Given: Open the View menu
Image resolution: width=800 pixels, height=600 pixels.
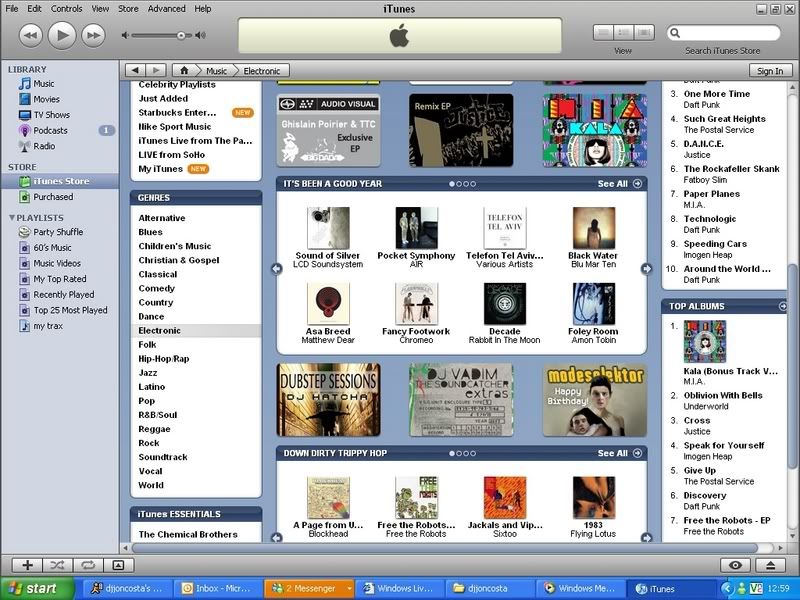Looking at the screenshot, I should [x=100, y=9].
